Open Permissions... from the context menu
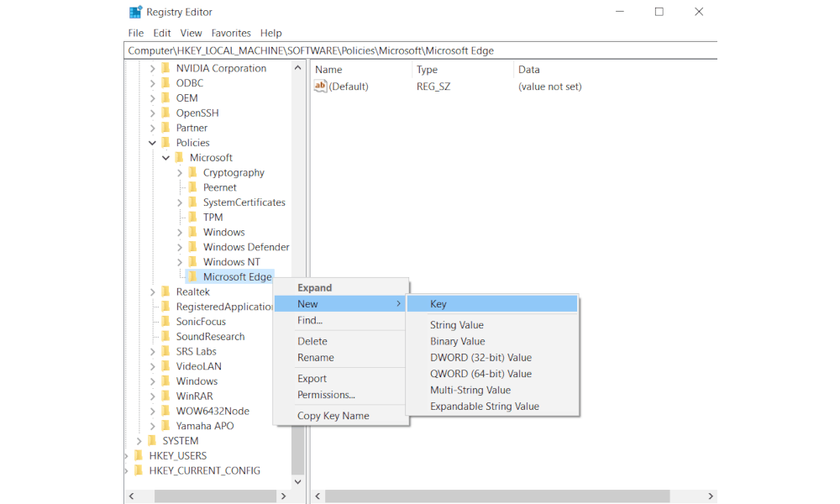This screenshot has height=504, width=840. [341, 395]
